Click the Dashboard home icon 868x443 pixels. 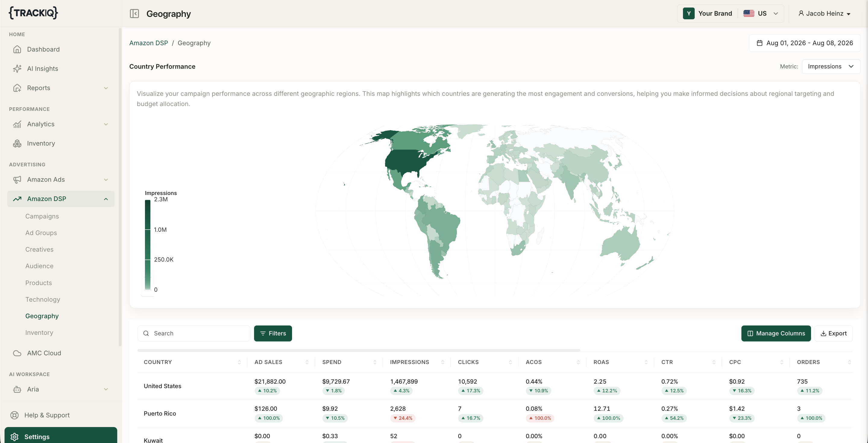[x=17, y=49]
